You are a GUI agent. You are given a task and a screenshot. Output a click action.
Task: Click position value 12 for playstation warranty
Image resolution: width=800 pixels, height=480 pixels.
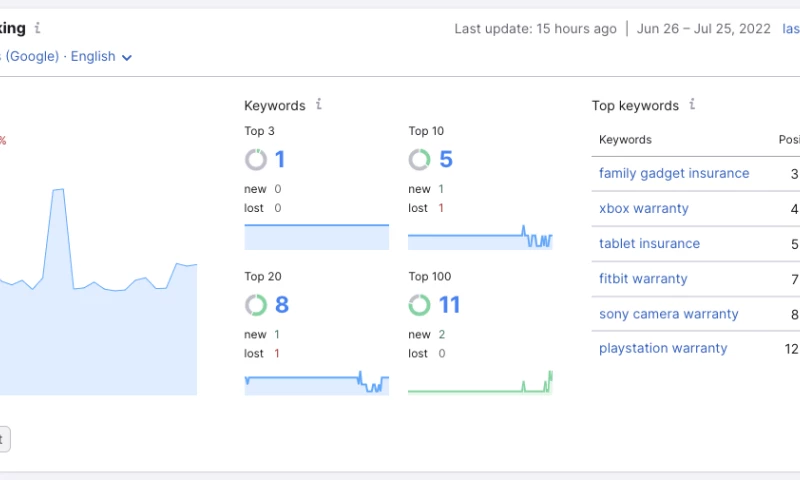791,349
